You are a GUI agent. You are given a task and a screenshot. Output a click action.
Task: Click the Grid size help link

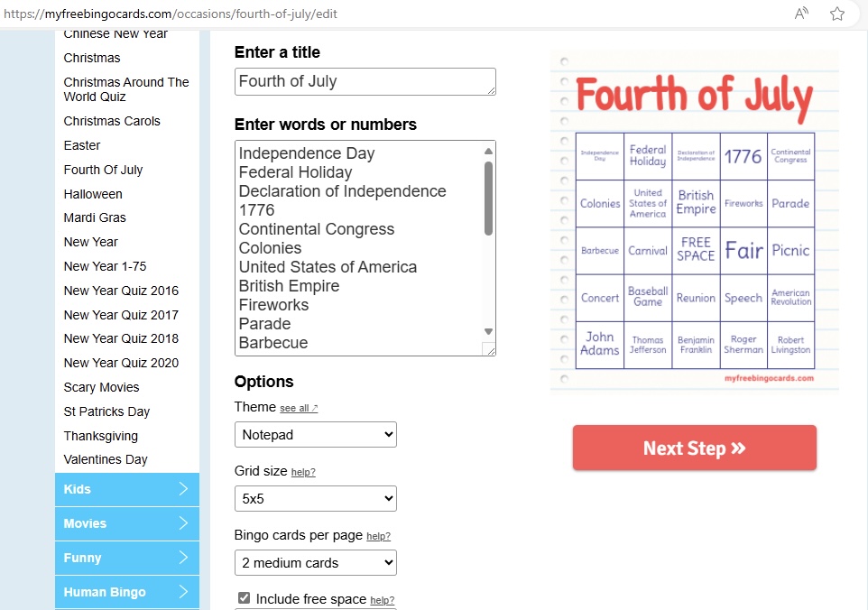303,472
